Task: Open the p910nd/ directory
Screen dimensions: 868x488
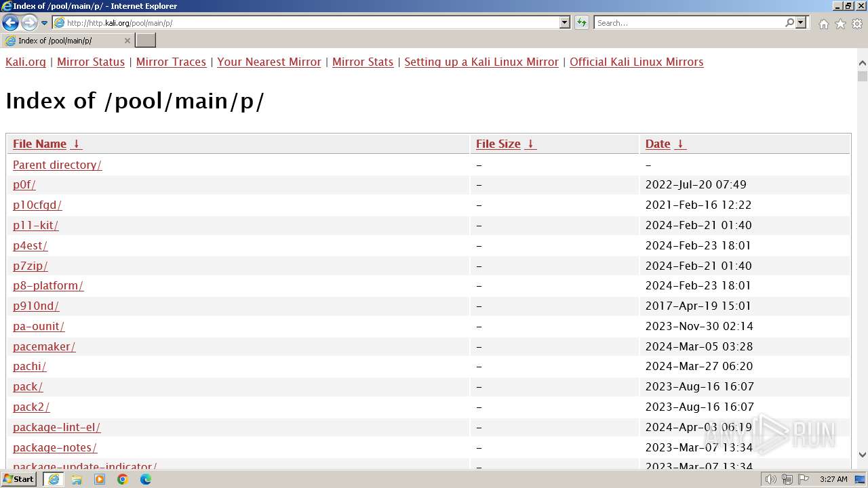Action: click(x=36, y=306)
